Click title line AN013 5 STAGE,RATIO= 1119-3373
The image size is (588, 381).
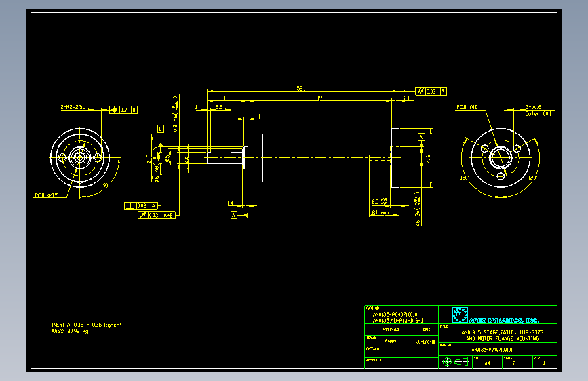502,332
